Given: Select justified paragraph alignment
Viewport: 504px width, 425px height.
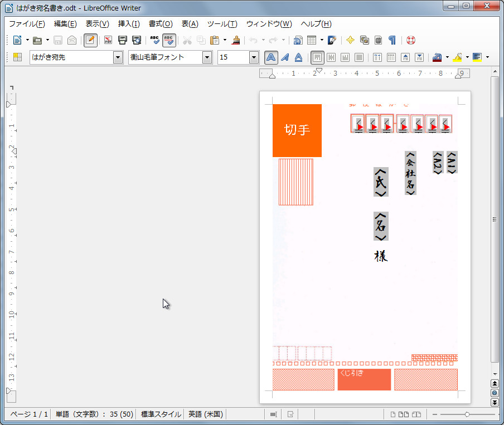Looking at the screenshot, I should (x=359, y=57).
